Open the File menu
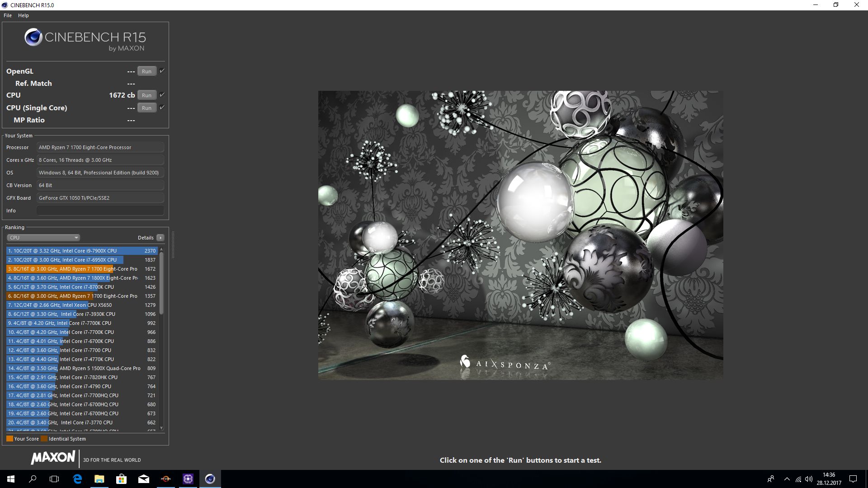This screenshot has width=868, height=488. (x=8, y=15)
